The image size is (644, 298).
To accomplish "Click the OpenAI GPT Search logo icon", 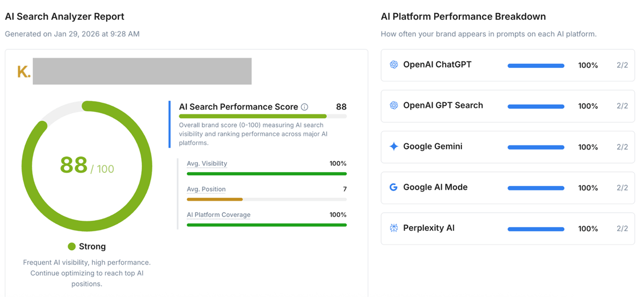I will pos(394,105).
